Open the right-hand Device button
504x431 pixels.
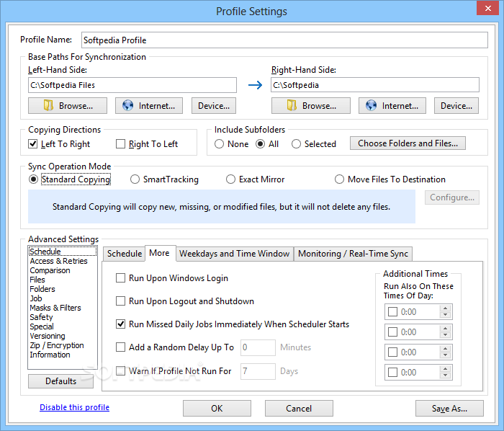coord(456,106)
